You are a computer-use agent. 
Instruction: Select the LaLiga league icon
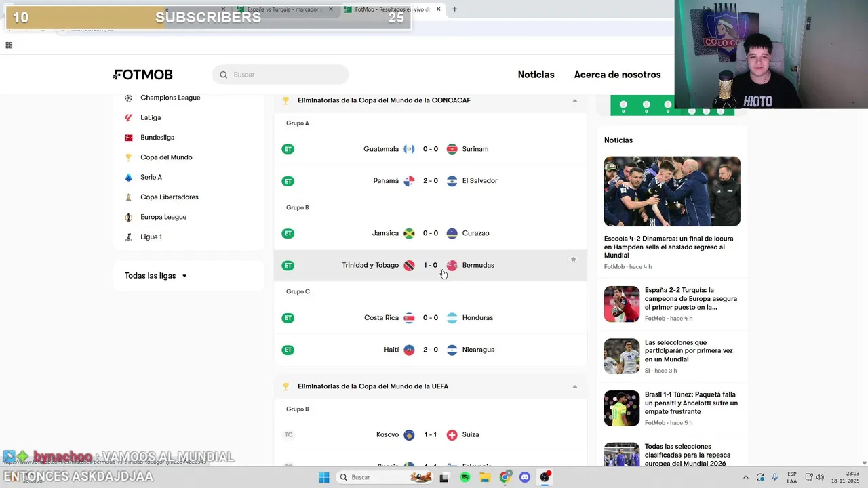[128, 117]
